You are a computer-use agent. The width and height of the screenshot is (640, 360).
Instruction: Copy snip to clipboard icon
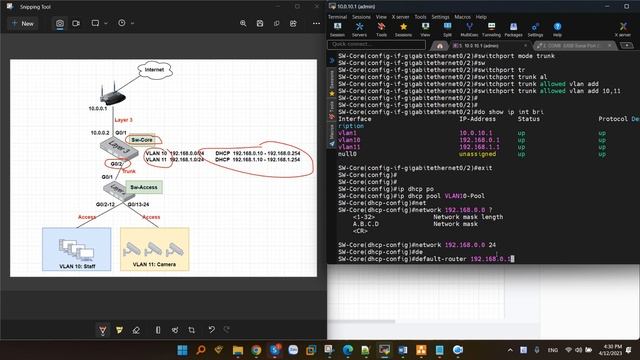click(x=277, y=23)
